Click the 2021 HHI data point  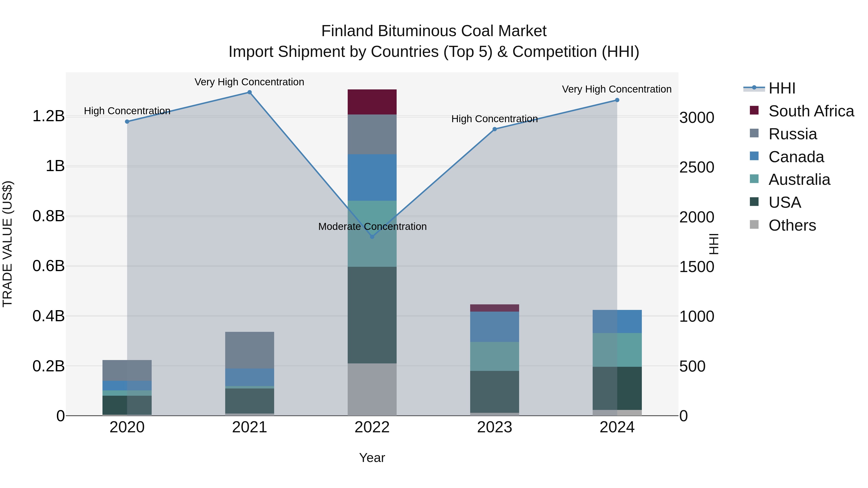[250, 92]
